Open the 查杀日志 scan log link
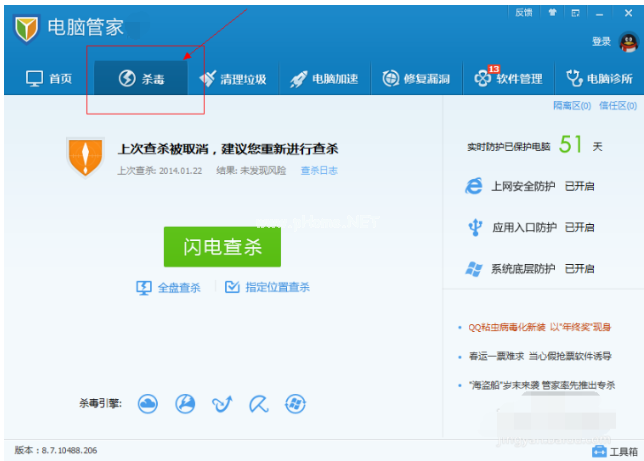 [x=319, y=171]
